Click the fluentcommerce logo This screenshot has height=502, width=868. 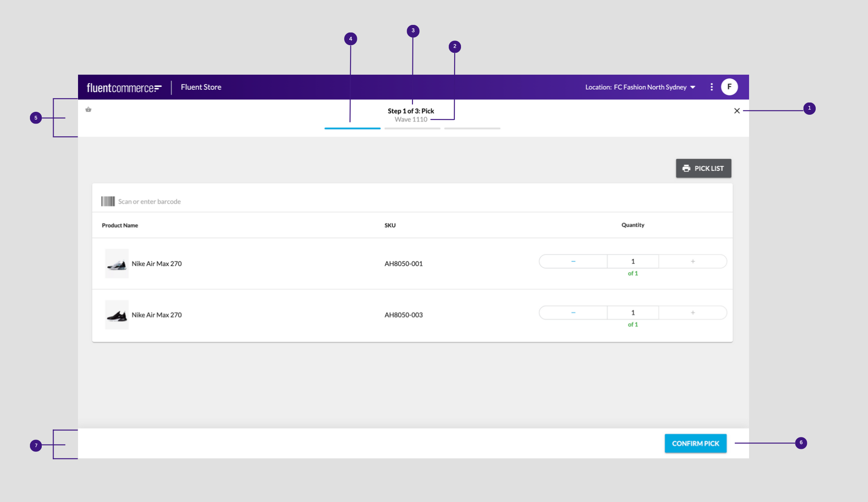click(124, 88)
